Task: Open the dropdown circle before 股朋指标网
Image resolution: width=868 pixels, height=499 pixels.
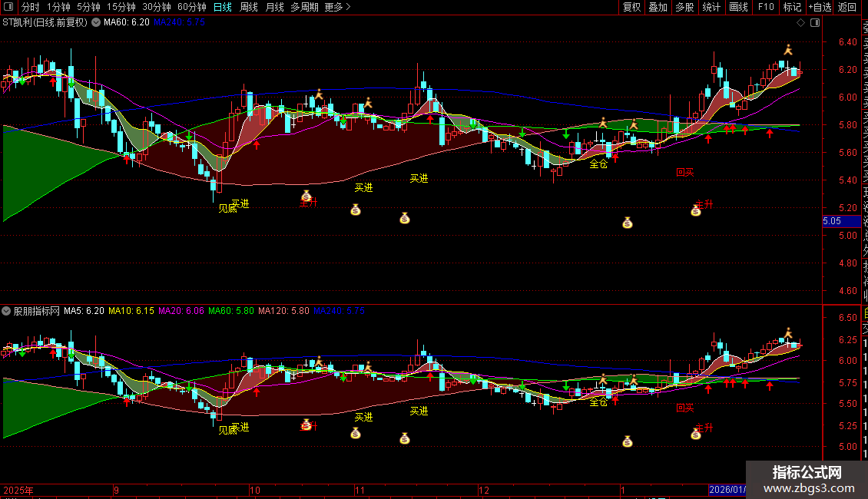Action: (6, 311)
